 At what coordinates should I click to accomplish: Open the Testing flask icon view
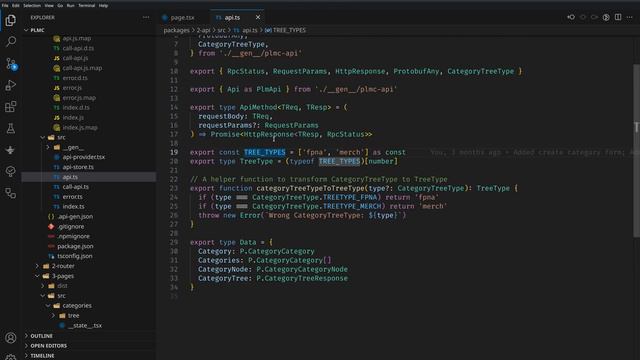(x=11, y=128)
